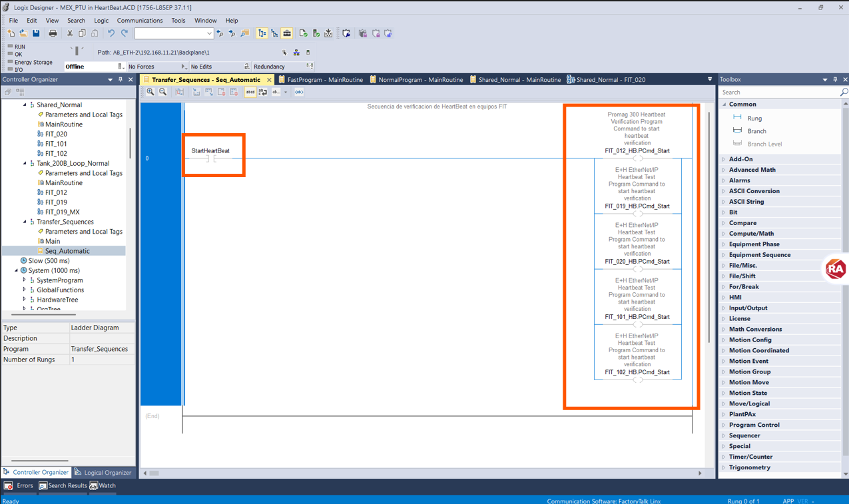The height and width of the screenshot is (504, 849).
Task: Open the Watch bottom tab
Action: pos(103,486)
